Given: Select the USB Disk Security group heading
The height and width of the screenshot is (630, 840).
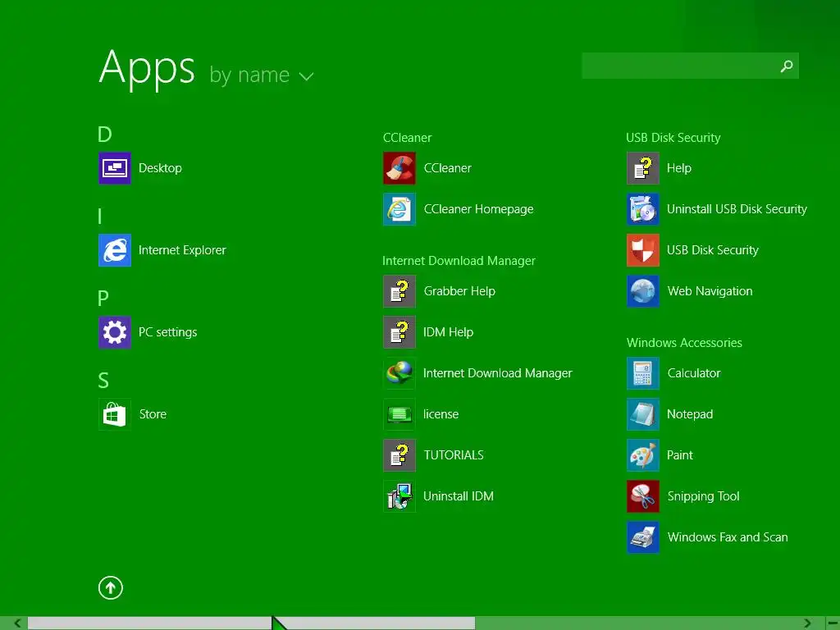Looking at the screenshot, I should [x=673, y=138].
